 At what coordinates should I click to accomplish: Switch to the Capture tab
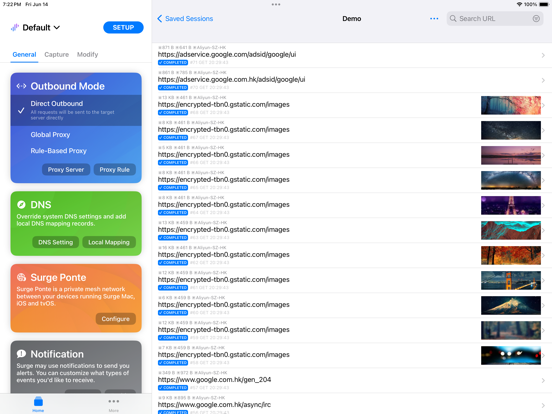[56, 55]
